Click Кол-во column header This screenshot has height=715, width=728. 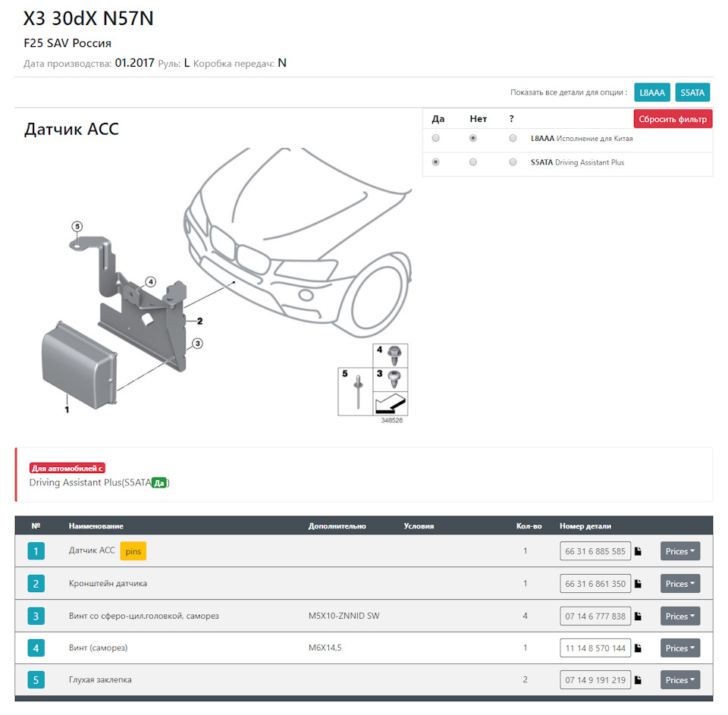click(529, 526)
